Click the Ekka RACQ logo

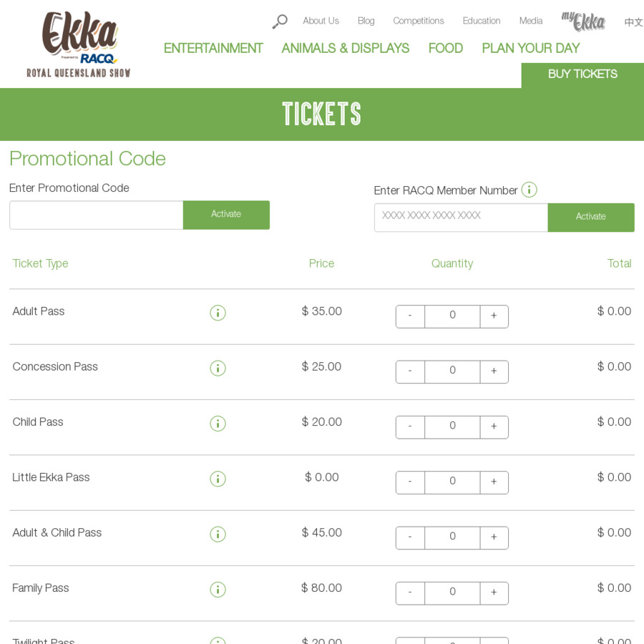pos(79,44)
